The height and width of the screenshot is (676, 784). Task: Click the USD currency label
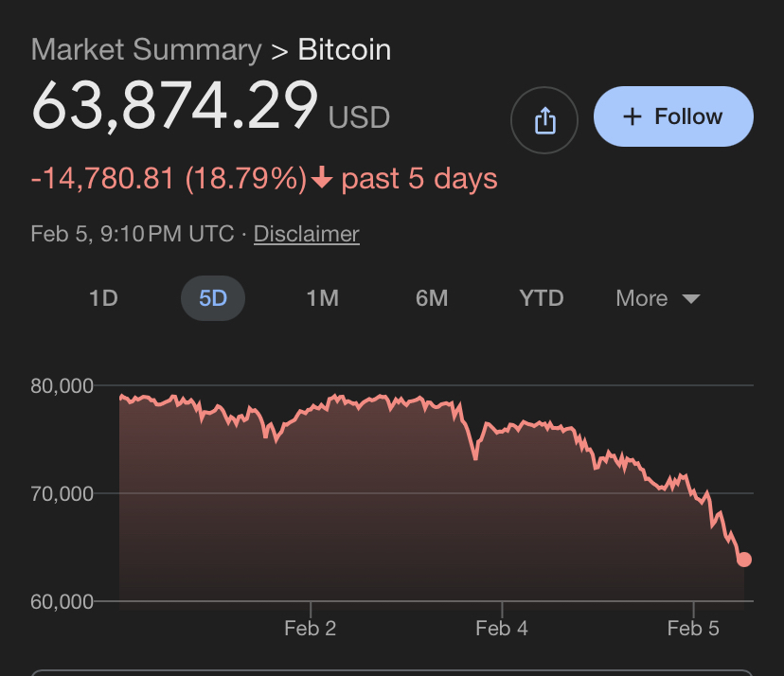coord(359,117)
